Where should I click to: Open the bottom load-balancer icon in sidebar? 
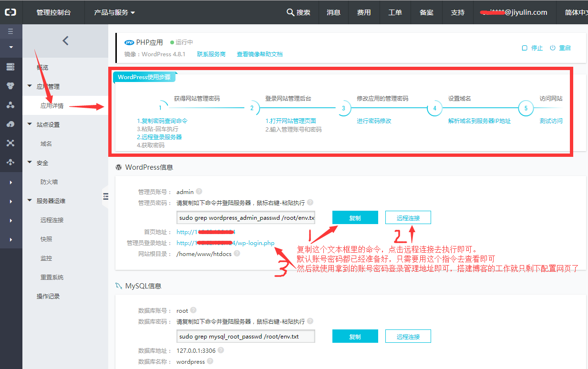[x=10, y=162]
